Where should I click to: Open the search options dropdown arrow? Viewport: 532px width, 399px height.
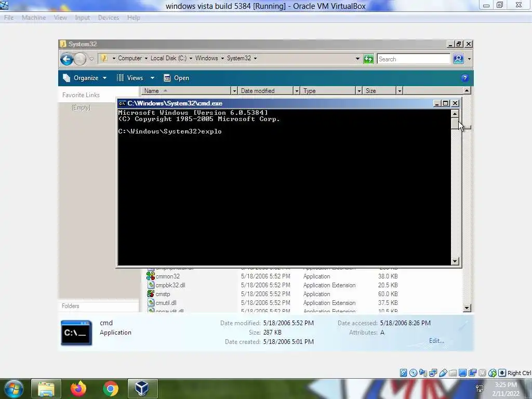(469, 59)
